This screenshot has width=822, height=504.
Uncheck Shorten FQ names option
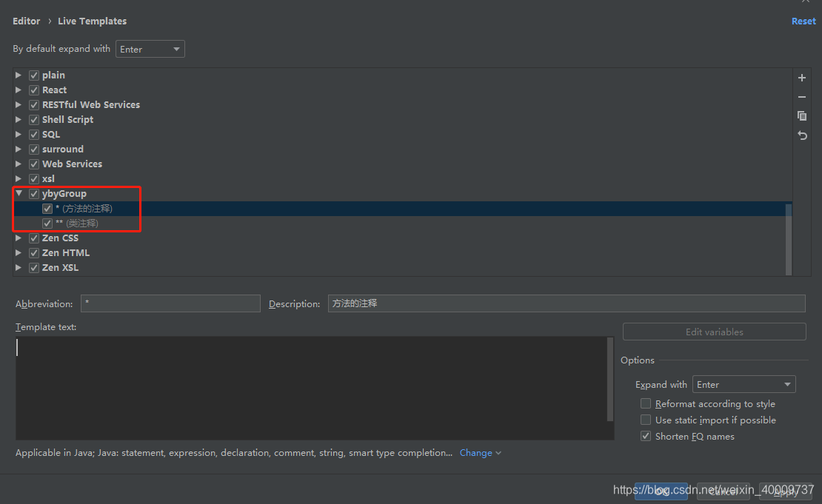click(x=646, y=436)
